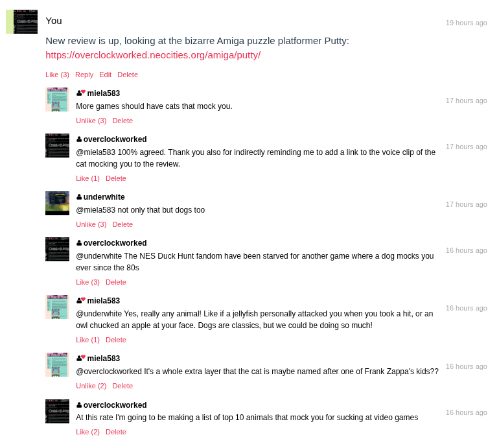Click overclockworked's avatar on the '100% agreed' reply
The image size is (499, 448).
(x=57, y=145)
